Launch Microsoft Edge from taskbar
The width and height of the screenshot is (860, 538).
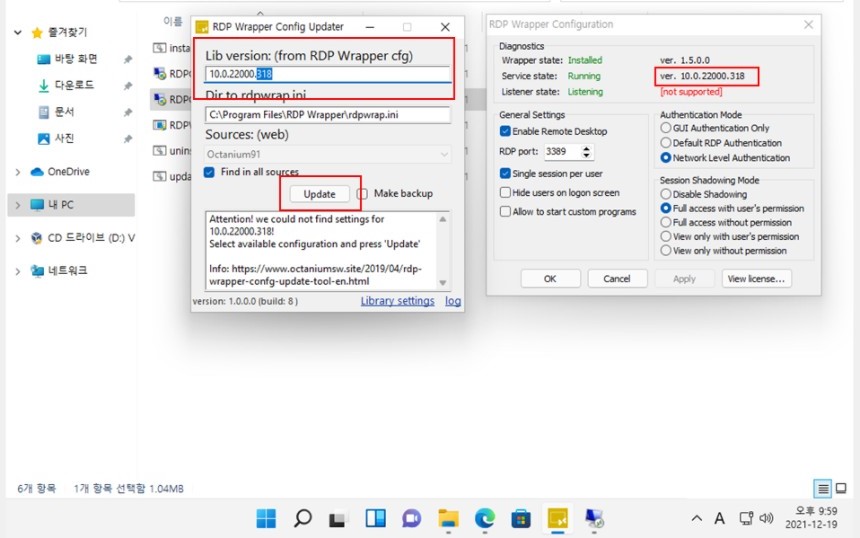click(x=484, y=518)
